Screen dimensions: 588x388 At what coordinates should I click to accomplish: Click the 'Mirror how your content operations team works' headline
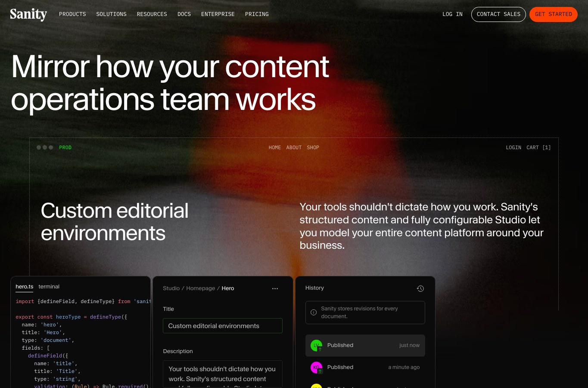(170, 83)
